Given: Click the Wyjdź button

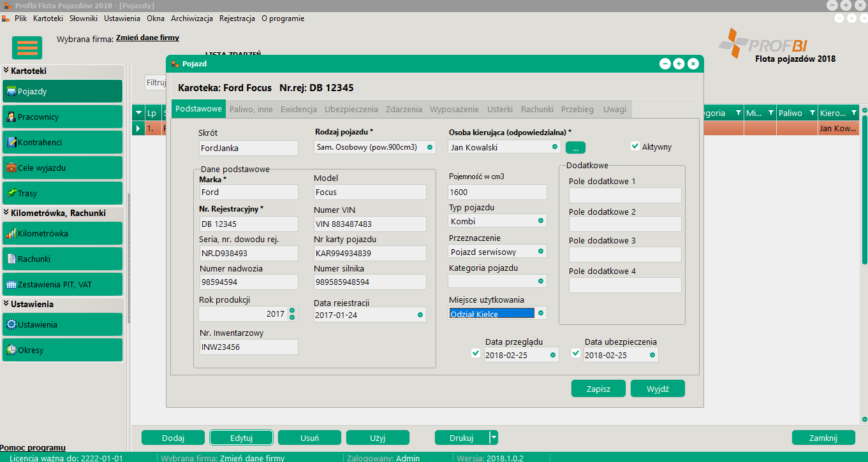Looking at the screenshot, I should click(658, 389).
